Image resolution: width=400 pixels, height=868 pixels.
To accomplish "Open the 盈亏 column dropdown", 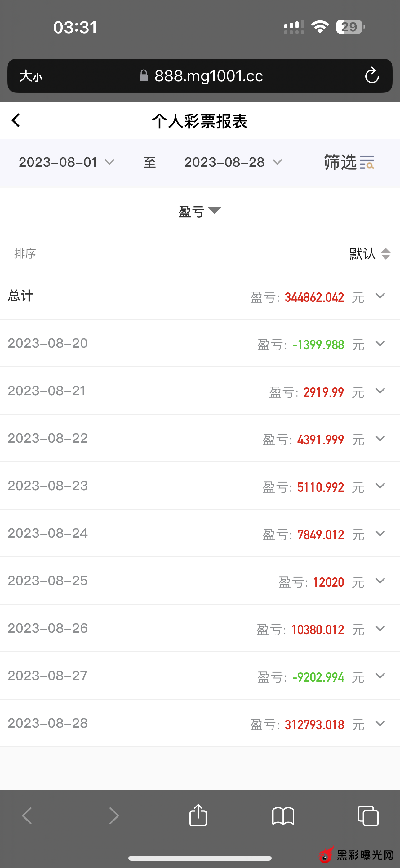I will point(200,211).
